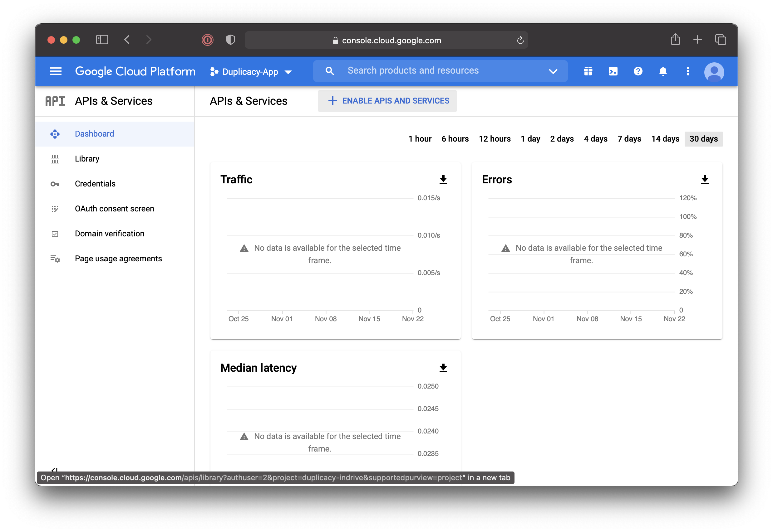Screen dimensions: 773x532
Task: Open the hamburger navigation menu
Action: (56, 71)
